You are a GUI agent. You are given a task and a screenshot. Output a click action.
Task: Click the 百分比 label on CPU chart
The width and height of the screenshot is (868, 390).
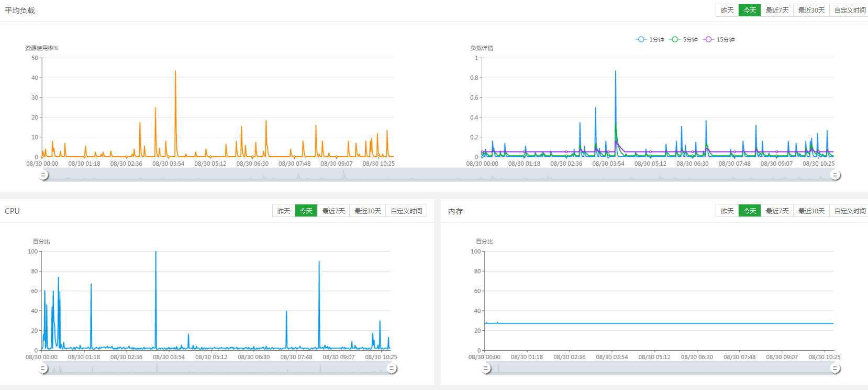(41, 241)
